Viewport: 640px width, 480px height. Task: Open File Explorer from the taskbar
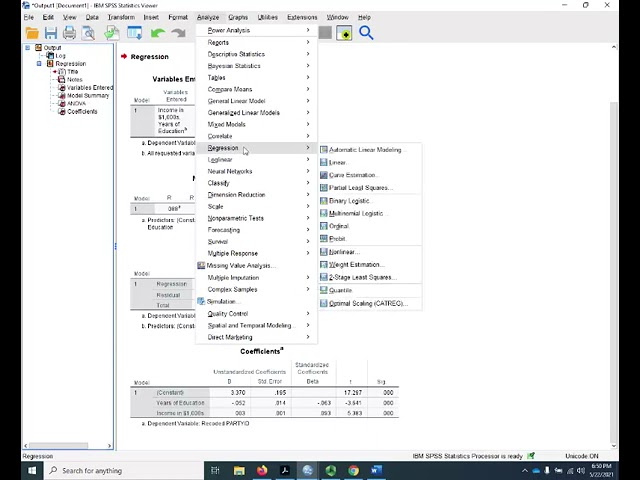[239, 471]
